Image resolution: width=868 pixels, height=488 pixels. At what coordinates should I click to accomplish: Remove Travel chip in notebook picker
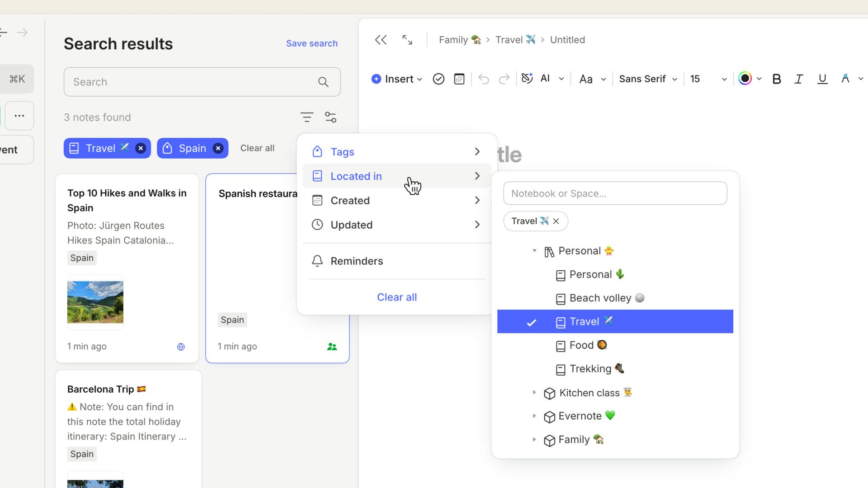556,221
